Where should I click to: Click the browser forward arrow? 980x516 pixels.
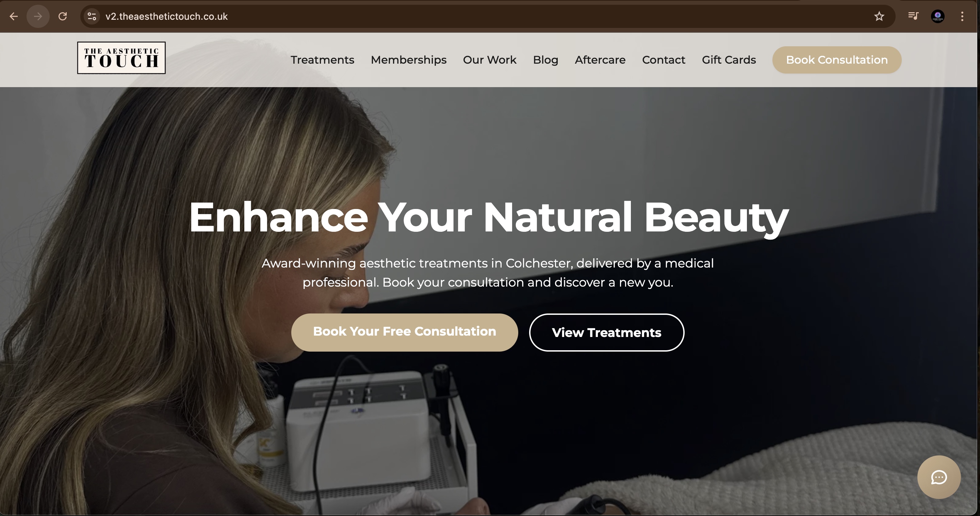[x=38, y=16]
